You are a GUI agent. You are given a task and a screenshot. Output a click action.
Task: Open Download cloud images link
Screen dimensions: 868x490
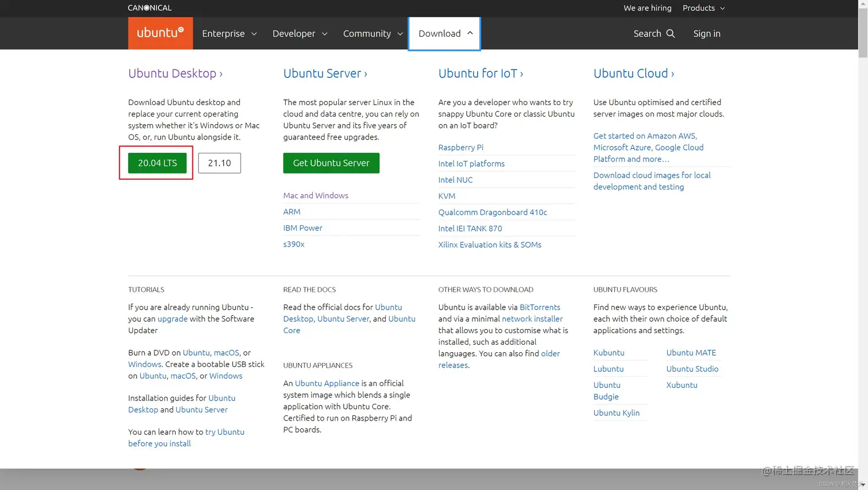pos(652,181)
